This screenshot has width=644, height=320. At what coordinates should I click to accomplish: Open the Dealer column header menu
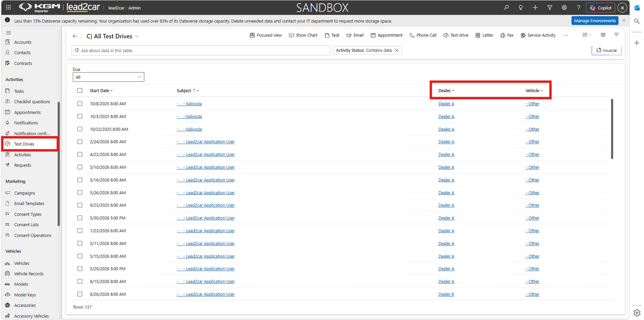[x=446, y=91]
